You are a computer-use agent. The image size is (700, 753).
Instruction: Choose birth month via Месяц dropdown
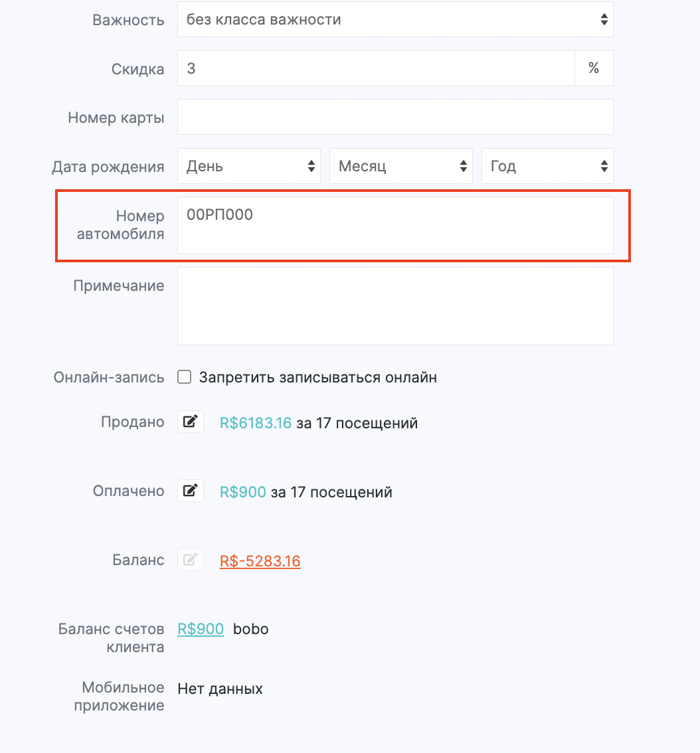click(400, 166)
